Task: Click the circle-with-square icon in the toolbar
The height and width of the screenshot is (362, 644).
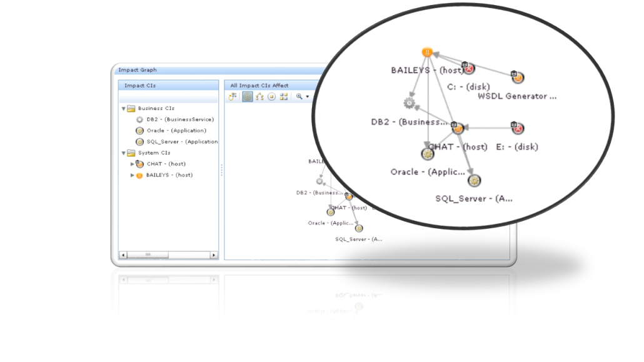Action: point(271,96)
